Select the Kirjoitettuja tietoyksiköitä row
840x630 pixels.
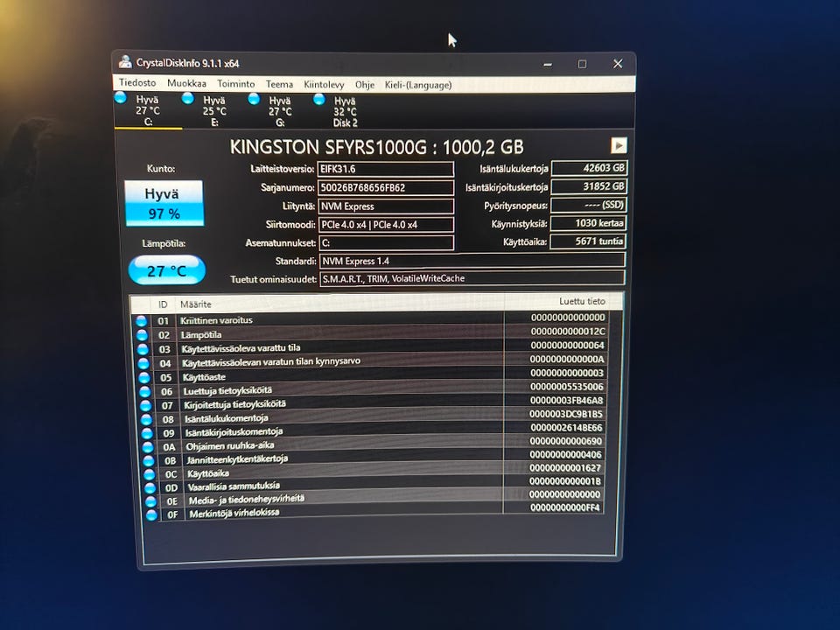(x=373, y=402)
